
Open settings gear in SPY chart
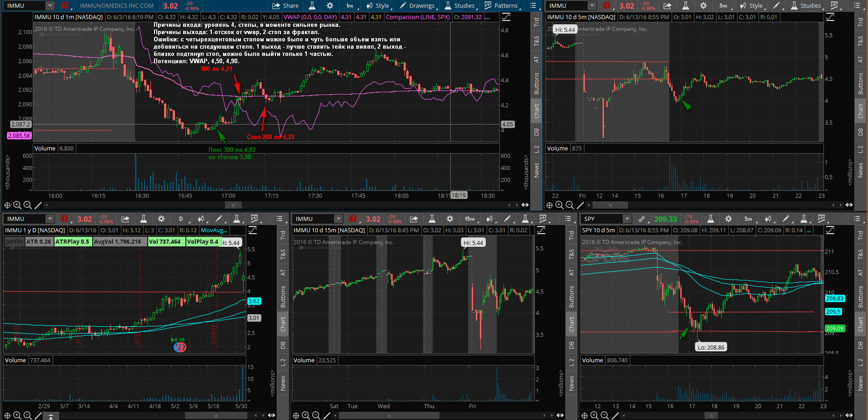728,219
